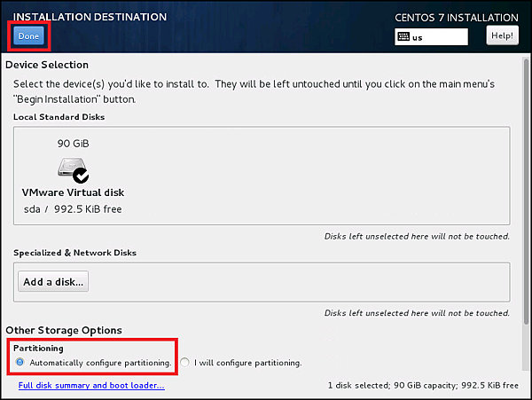Screen dimensions: 532x400
Task: Click the Other Storage Options heading
Action: click(64, 330)
